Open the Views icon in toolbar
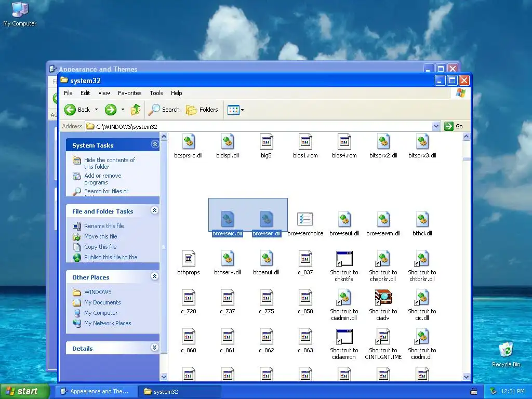Viewport: 532px width, 399px height. [233, 110]
